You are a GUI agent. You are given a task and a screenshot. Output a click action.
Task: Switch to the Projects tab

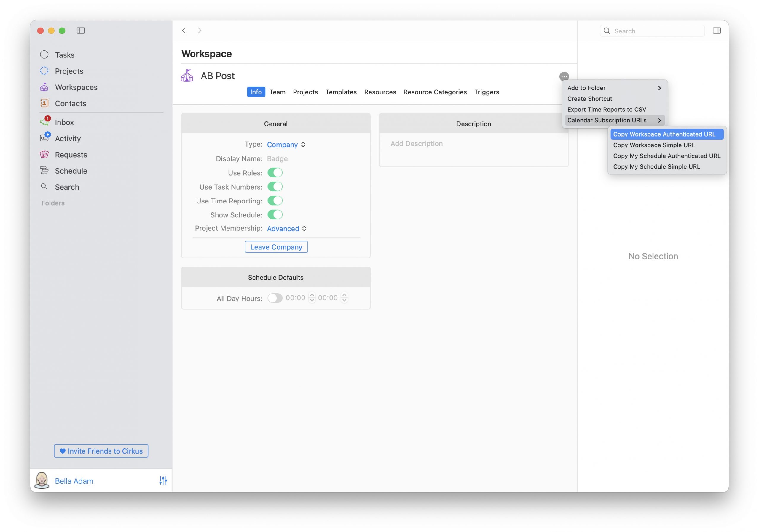click(x=305, y=92)
